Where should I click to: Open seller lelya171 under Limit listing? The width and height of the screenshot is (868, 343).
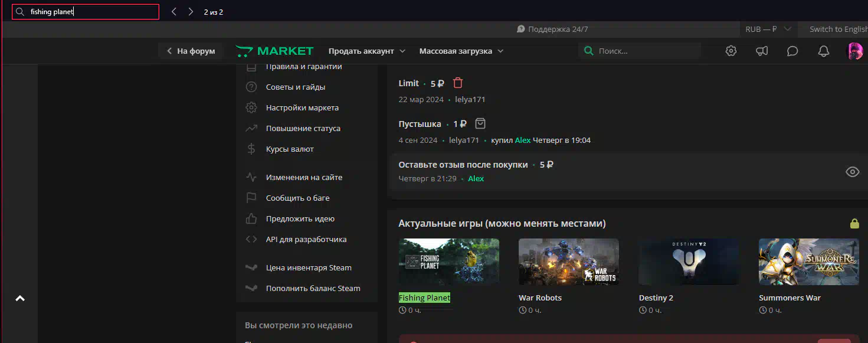click(x=470, y=99)
